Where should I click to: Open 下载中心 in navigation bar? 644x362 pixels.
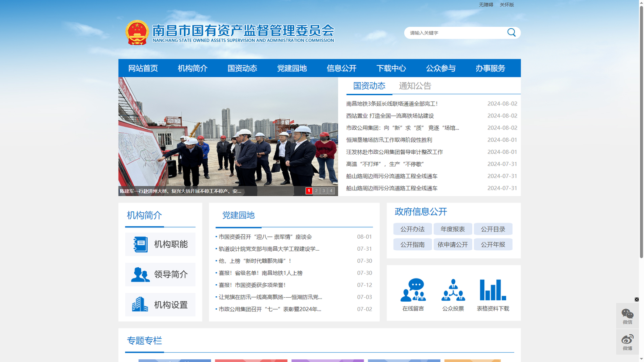click(391, 68)
